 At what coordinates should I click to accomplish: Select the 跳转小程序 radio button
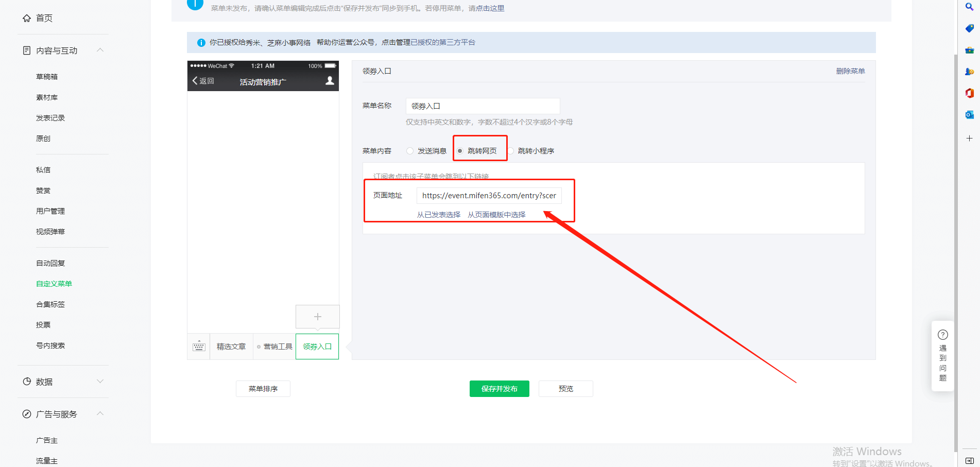[511, 150]
